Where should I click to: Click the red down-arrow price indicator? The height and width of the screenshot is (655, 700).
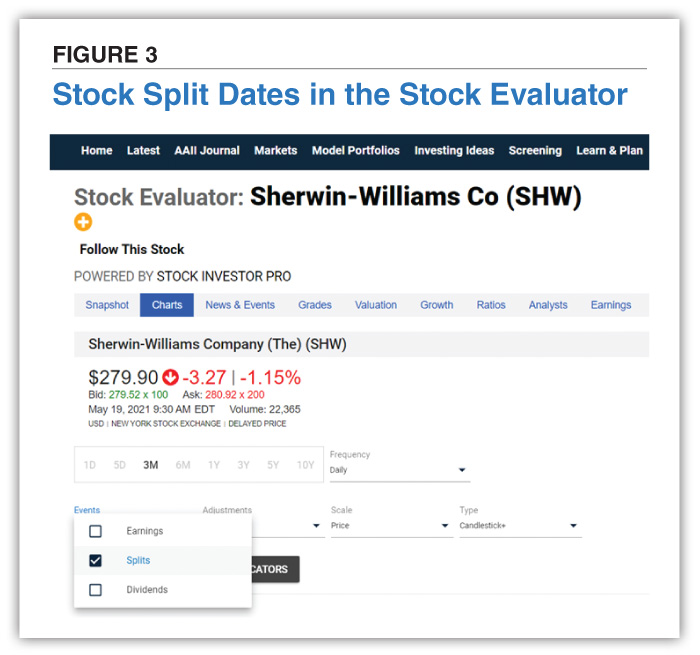171,378
